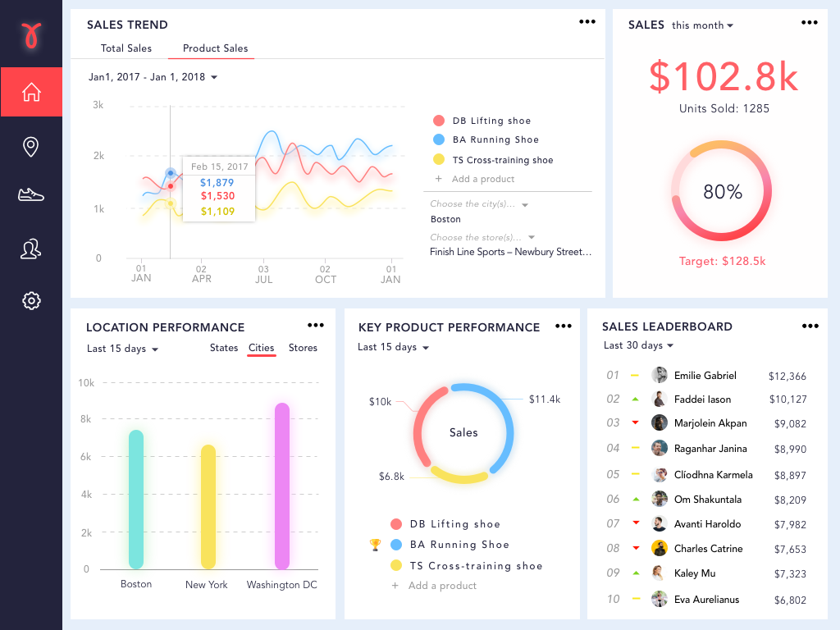Click the red logo in the sidebar
This screenshot has width=840, height=630.
[32, 35]
